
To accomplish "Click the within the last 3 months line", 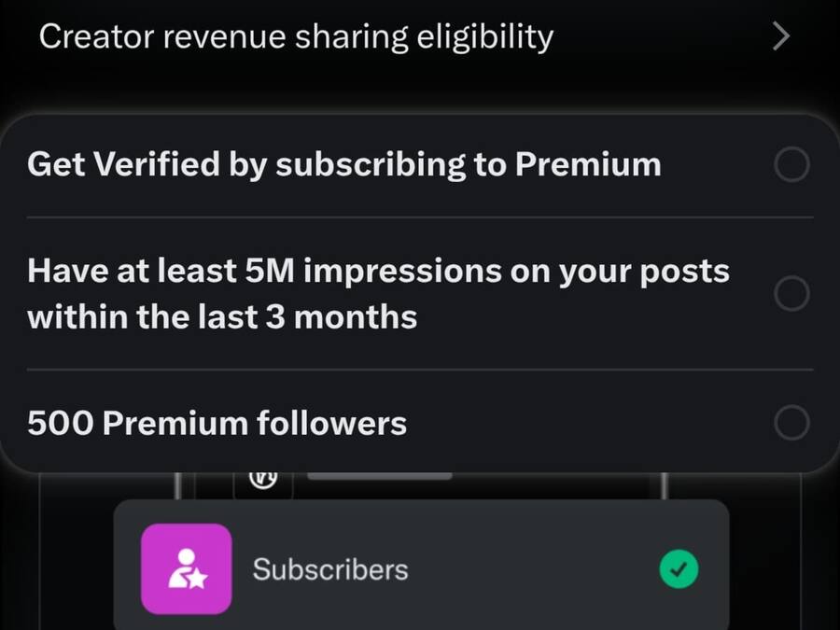I will [222, 317].
